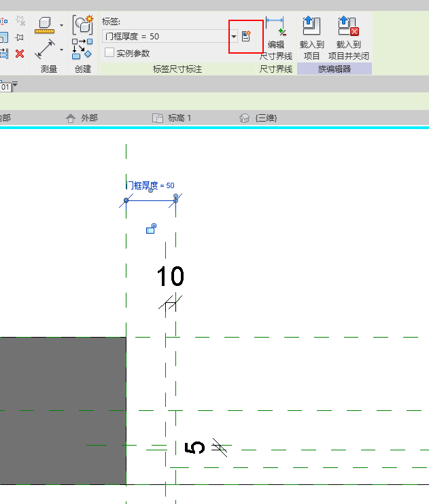The width and height of the screenshot is (429, 504).
Task: Switch to the 标高 1 view tab
Action: point(172,118)
